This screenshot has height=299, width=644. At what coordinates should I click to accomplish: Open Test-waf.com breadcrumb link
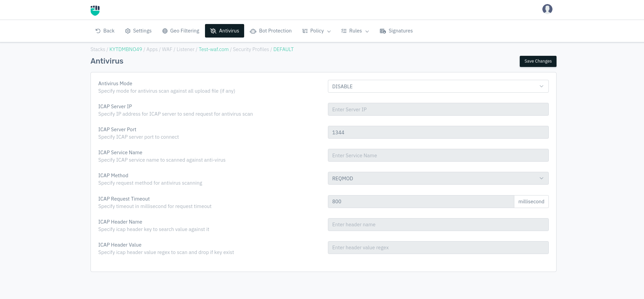[x=213, y=49]
